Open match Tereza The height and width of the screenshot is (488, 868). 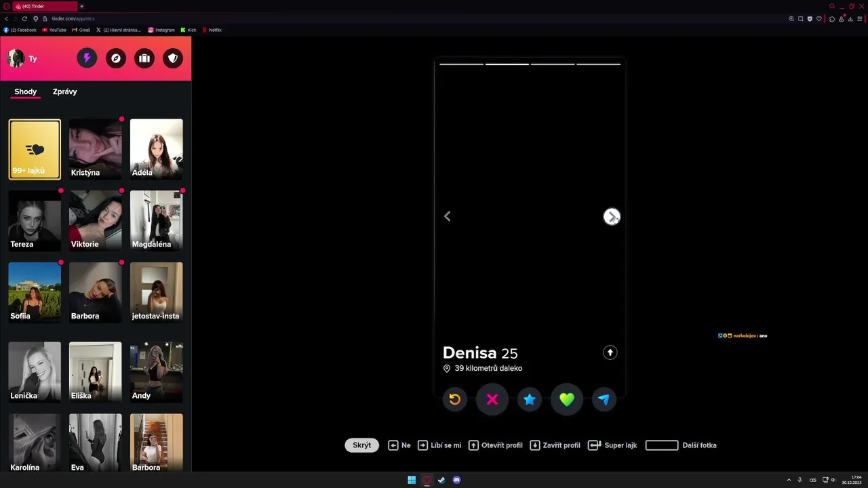point(35,221)
